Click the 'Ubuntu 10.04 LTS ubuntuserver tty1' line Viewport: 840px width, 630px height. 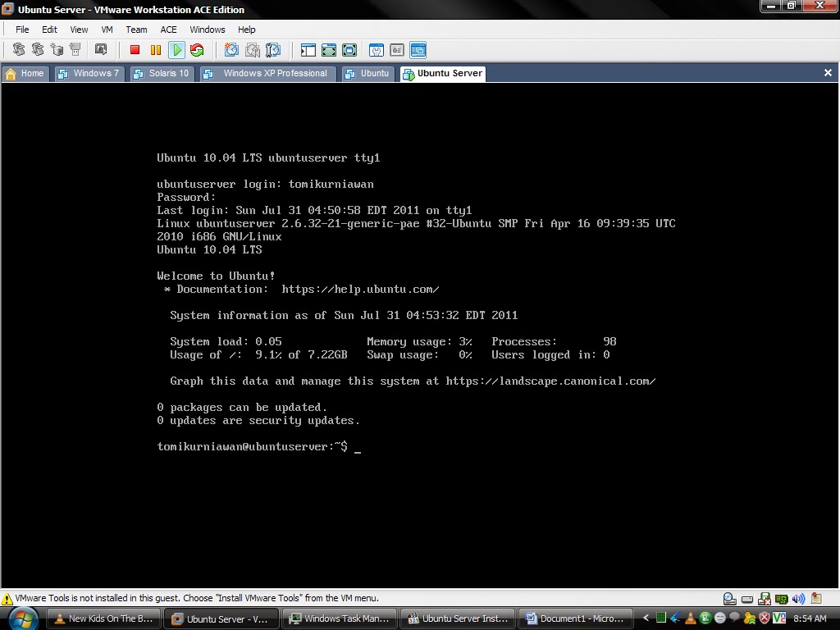pyautogui.click(x=268, y=158)
